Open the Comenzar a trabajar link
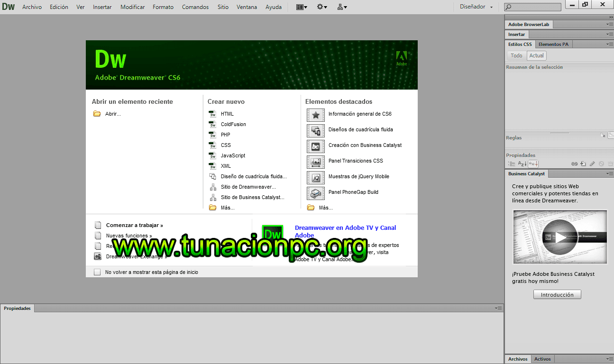614x364 pixels. [x=135, y=225]
